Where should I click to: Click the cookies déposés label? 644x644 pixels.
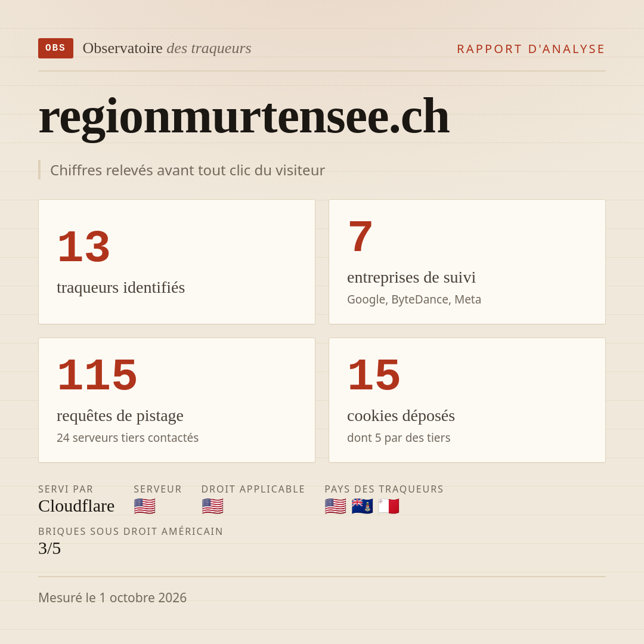pyautogui.click(x=401, y=416)
